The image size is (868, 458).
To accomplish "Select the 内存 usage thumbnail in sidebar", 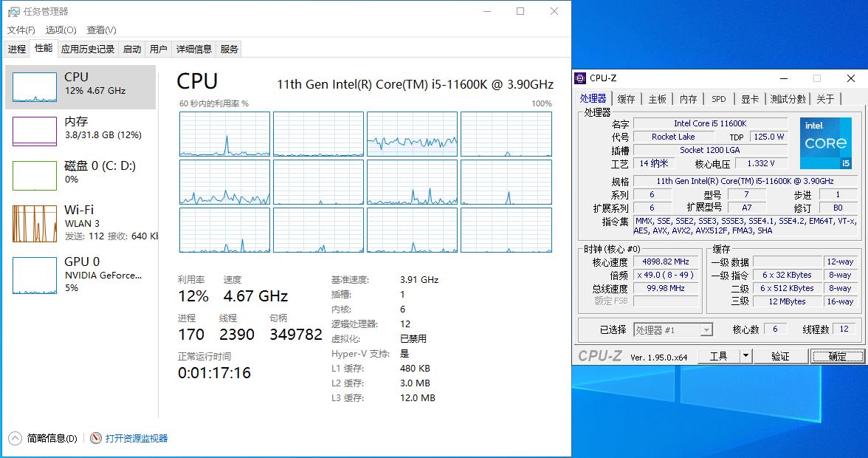I will click(x=34, y=131).
